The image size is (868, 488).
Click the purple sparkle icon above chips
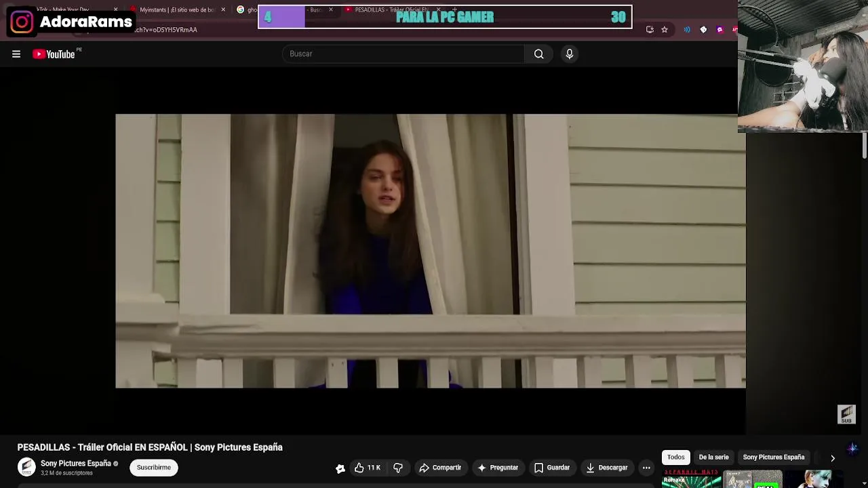pyautogui.click(x=852, y=448)
